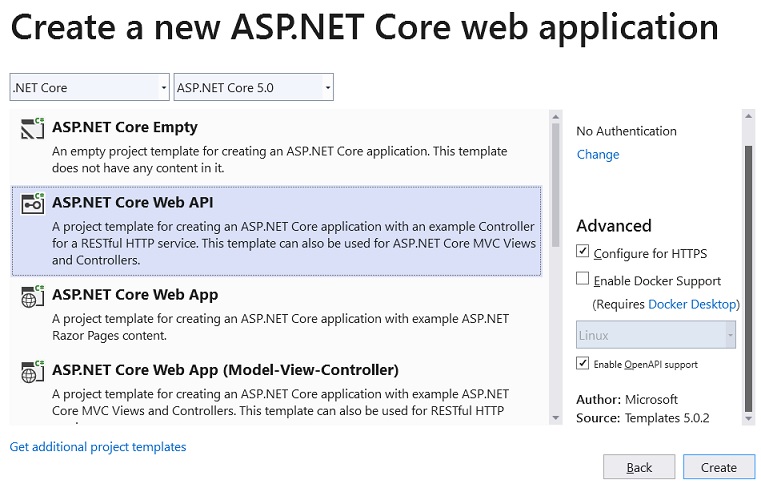The height and width of the screenshot is (488, 761).
Task: Click the Back button
Action: click(639, 467)
